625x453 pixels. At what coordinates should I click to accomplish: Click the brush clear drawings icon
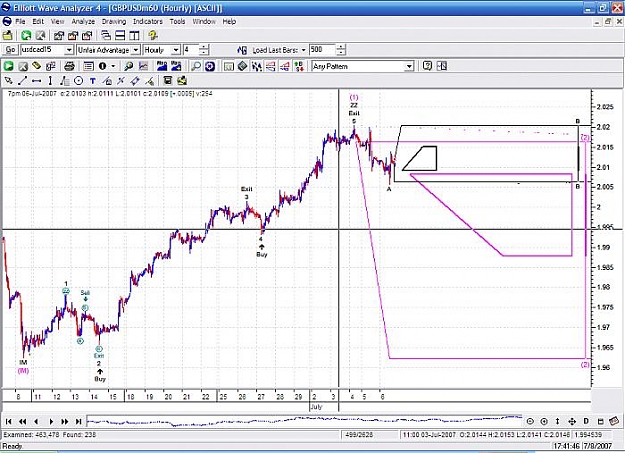pyautogui.click(x=149, y=81)
